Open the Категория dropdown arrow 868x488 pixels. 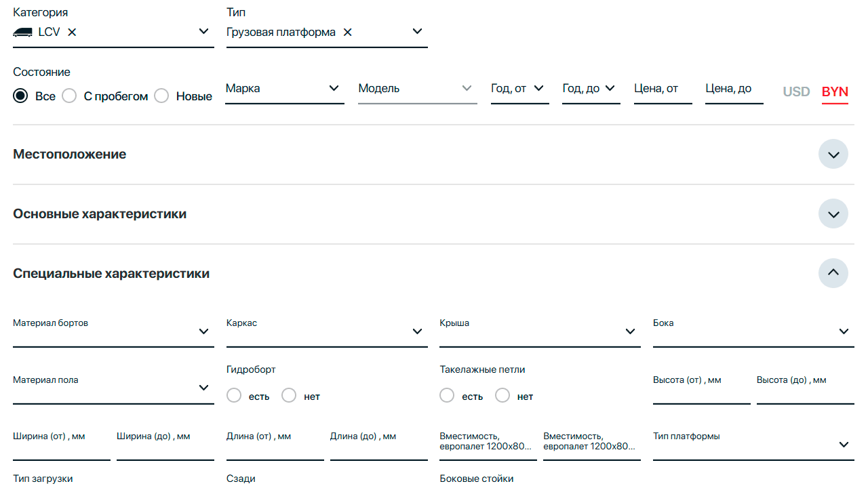click(203, 31)
